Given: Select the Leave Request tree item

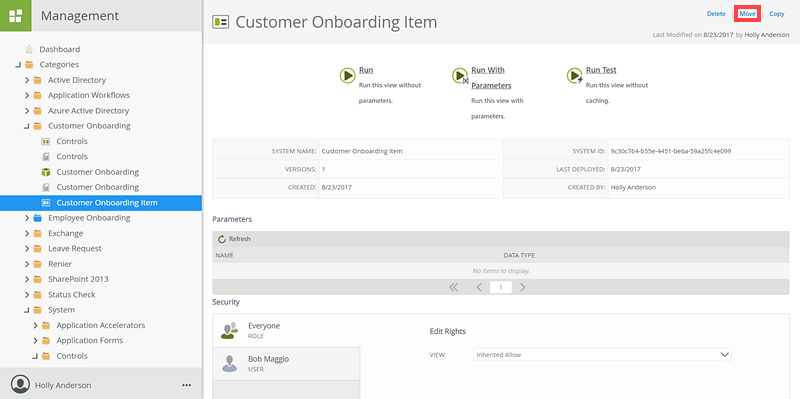Looking at the screenshot, I should (x=74, y=248).
